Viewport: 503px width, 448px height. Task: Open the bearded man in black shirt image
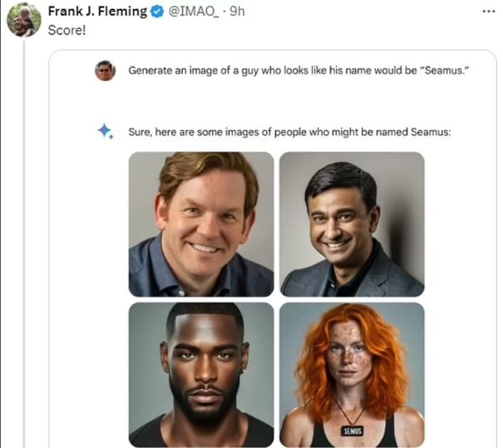[x=201, y=374]
